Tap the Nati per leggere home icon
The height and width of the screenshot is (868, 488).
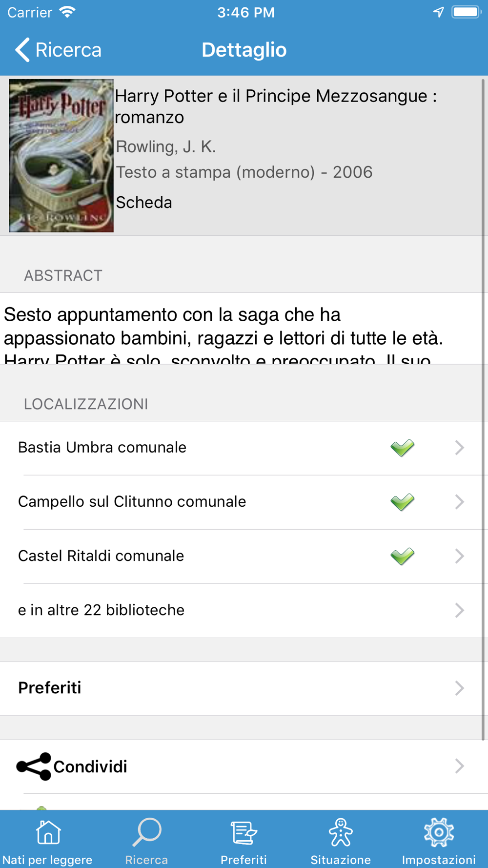pos(48,832)
